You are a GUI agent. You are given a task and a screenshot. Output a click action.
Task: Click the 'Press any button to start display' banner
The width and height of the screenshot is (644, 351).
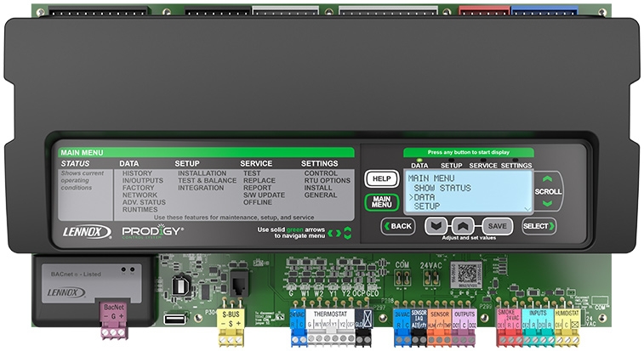(468, 152)
